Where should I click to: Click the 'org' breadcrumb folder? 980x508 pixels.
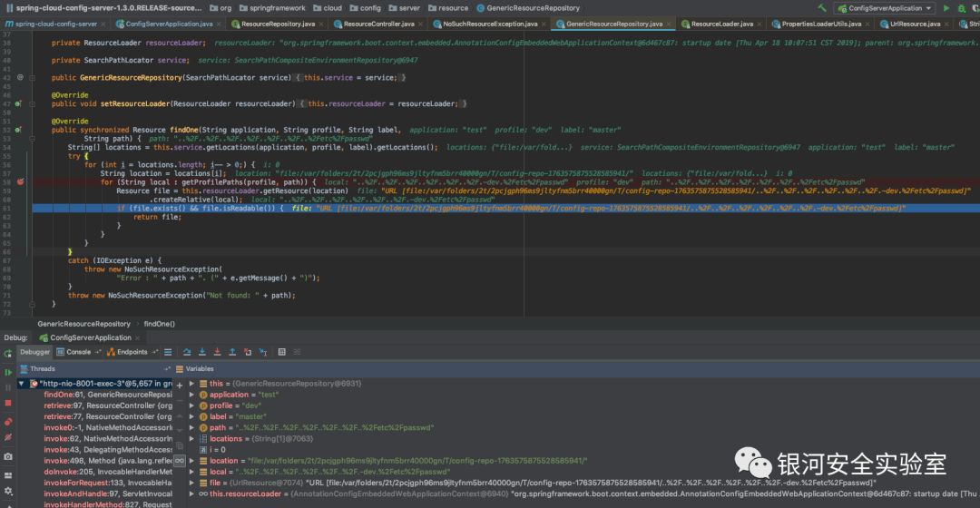[220, 8]
